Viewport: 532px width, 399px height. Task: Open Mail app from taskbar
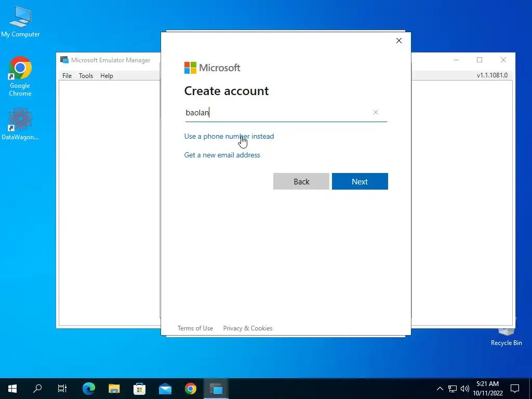(165, 389)
